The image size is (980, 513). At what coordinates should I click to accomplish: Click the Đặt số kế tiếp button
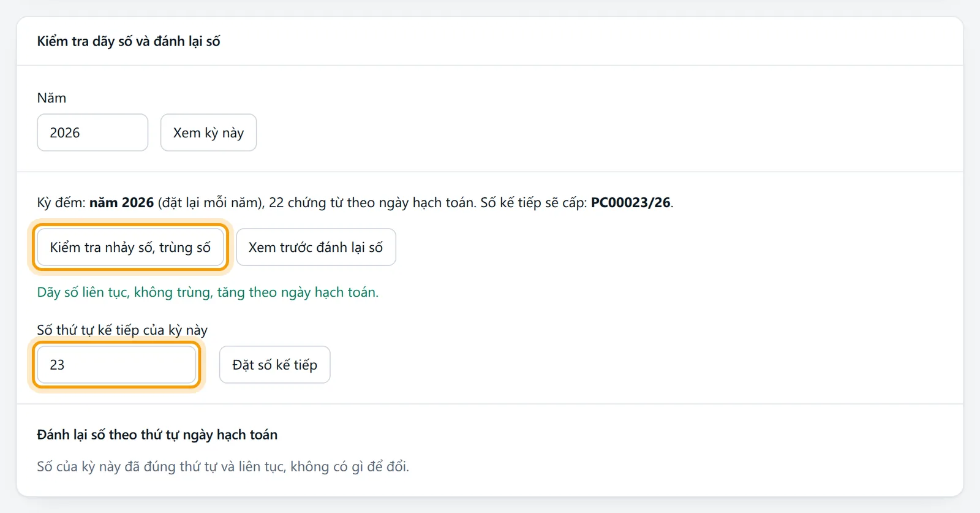point(274,365)
